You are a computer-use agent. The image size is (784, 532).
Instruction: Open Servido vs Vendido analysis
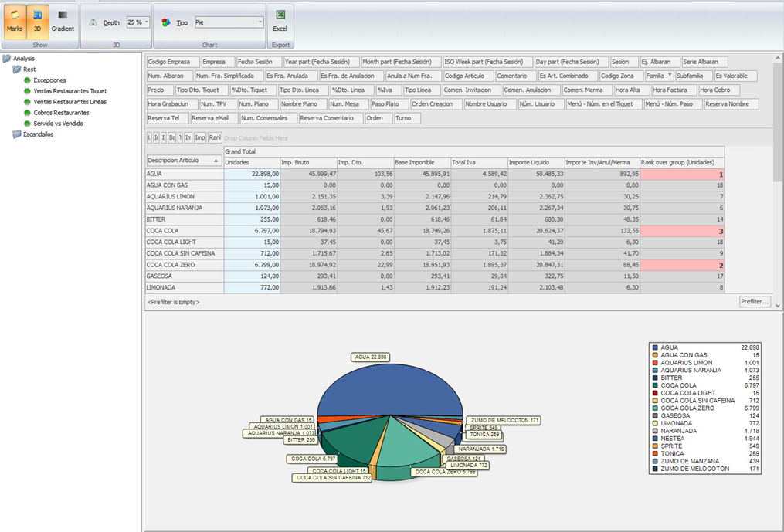click(58, 124)
